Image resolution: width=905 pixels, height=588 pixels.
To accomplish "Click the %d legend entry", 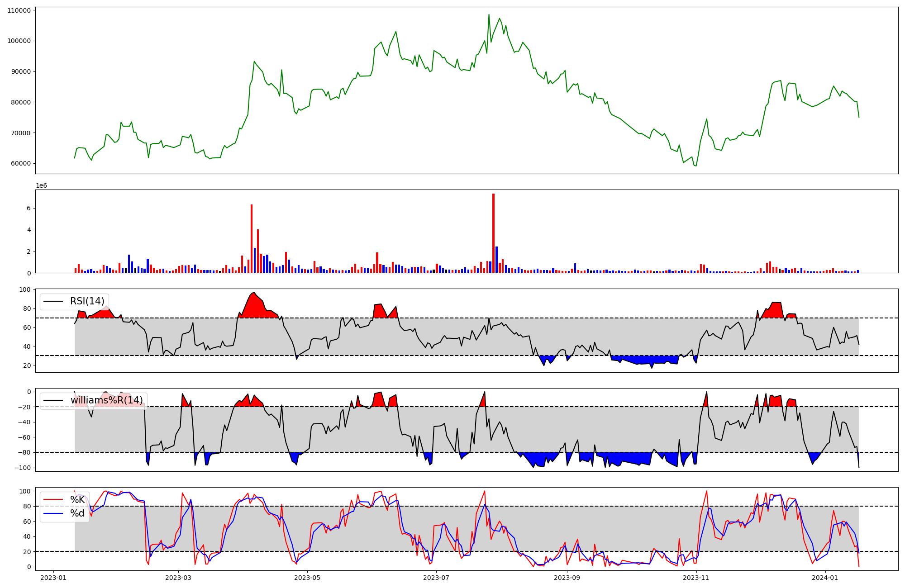I will coord(77,513).
